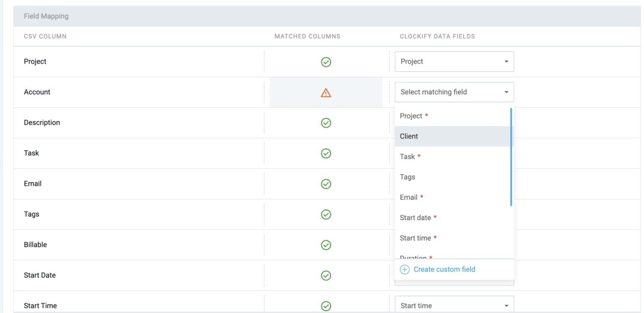Choose Task option in dropdown list
The height and width of the screenshot is (313, 644).
click(452, 157)
